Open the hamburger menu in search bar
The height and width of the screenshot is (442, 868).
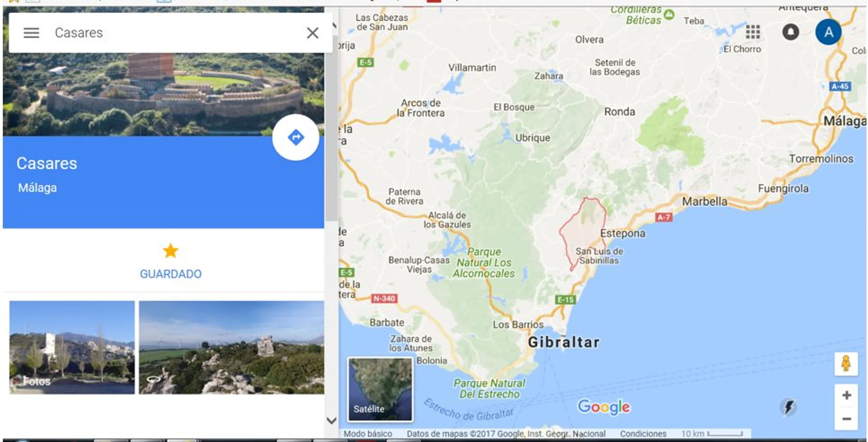pyautogui.click(x=31, y=33)
